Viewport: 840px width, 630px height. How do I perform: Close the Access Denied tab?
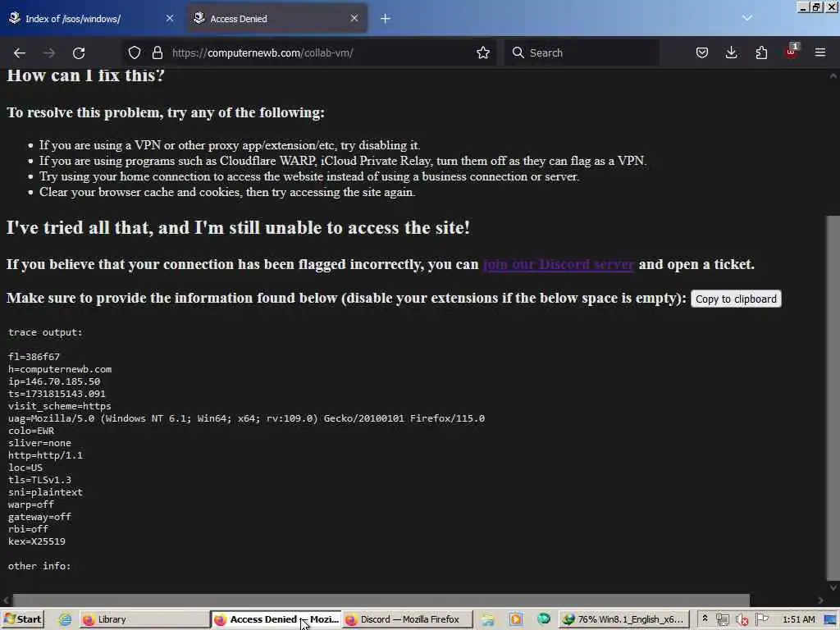pos(354,18)
